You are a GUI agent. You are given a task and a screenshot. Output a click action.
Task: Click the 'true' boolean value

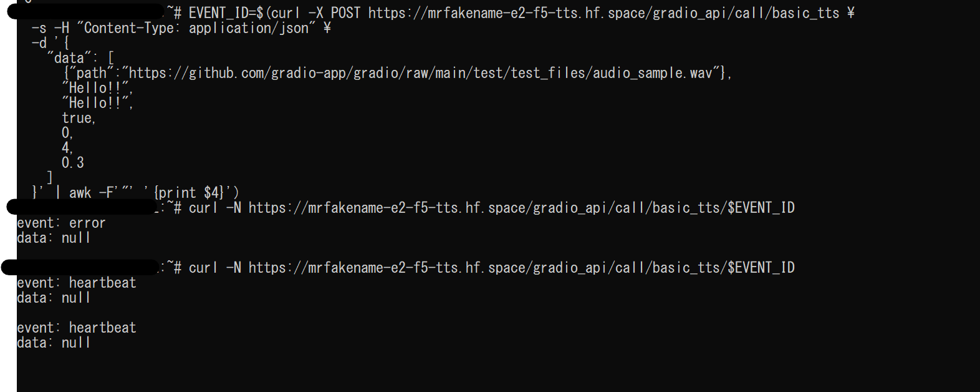click(x=77, y=118)
